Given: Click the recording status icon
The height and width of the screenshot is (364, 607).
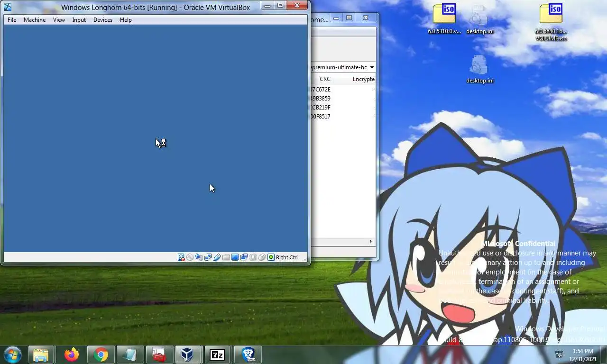Looking at the screenshot, I should 244,257.
